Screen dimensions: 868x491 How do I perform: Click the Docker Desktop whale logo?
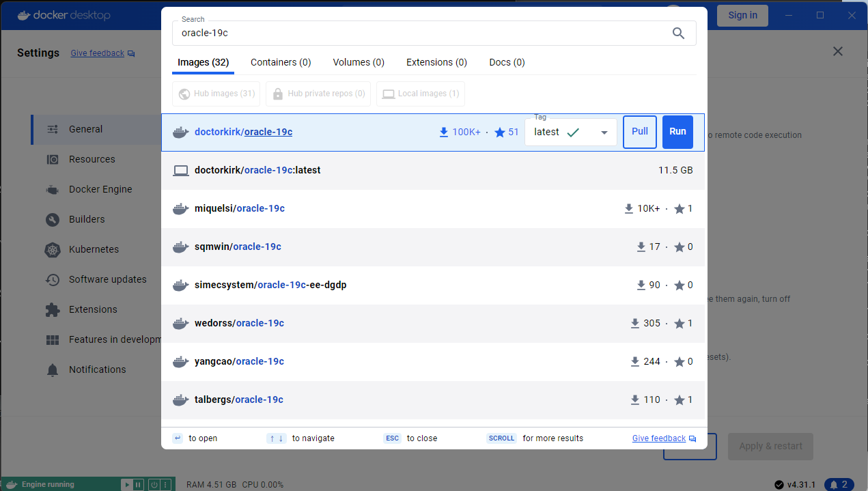tap(25, 15)
